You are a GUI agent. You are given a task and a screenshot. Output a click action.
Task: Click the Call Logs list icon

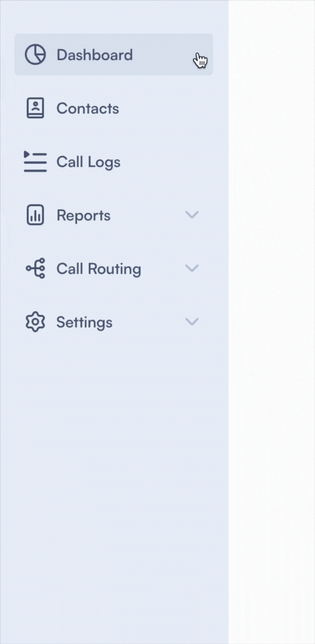pos(35,162)
